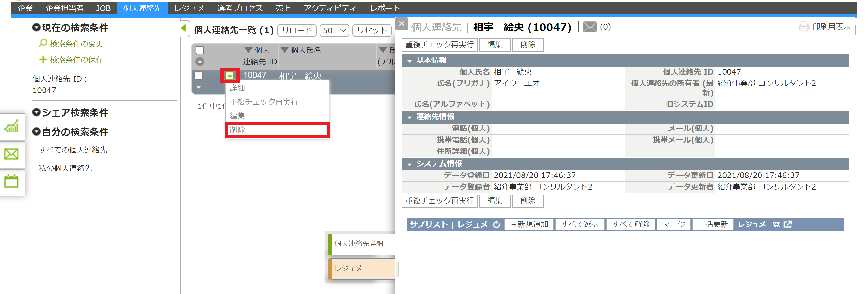Viewport: 868px width, 294px height.
Task: Close the detail panel with the X icon
Action: pyautogui.click(x=401, y=23)
